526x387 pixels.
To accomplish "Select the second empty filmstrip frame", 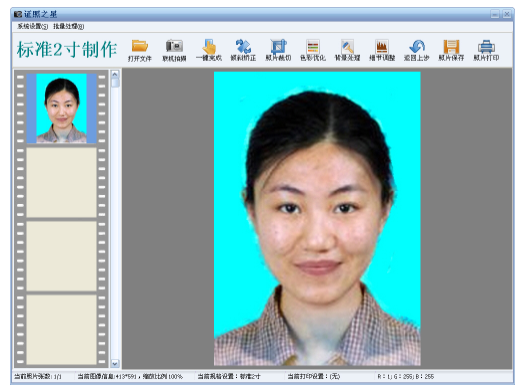I will click(x=61, y=182).
